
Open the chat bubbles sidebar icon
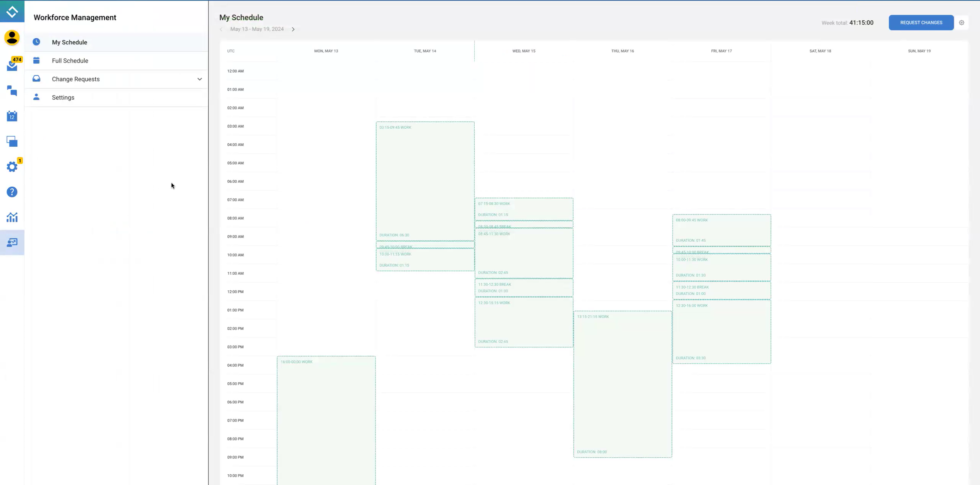[12, 91]
